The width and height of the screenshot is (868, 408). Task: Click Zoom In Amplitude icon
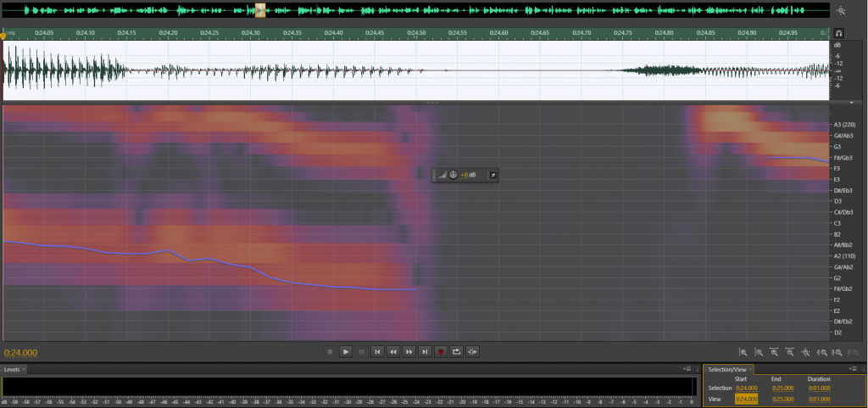(743, 352)
